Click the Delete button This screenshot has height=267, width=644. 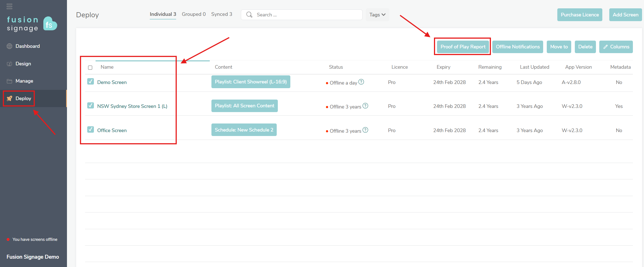coord(585,47)
